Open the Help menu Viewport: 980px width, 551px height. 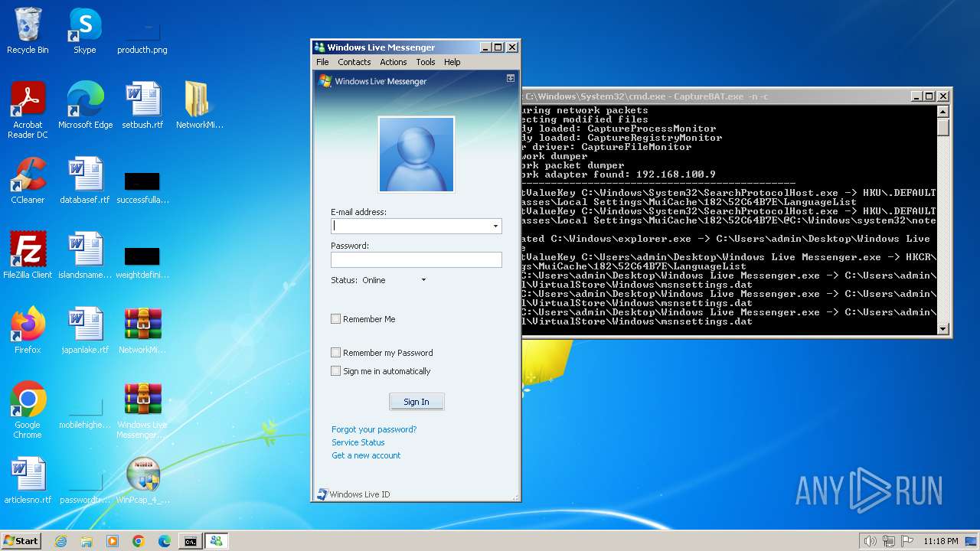click(x=452, y=62)
